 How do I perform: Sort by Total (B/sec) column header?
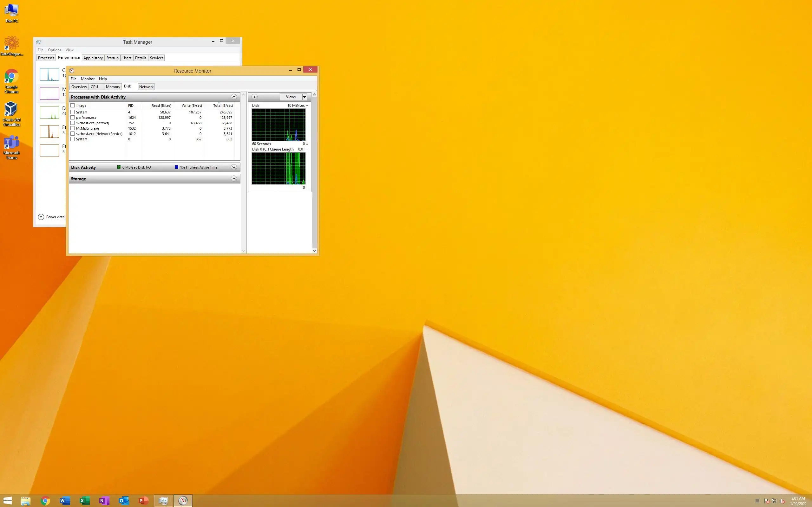point(222,106)
